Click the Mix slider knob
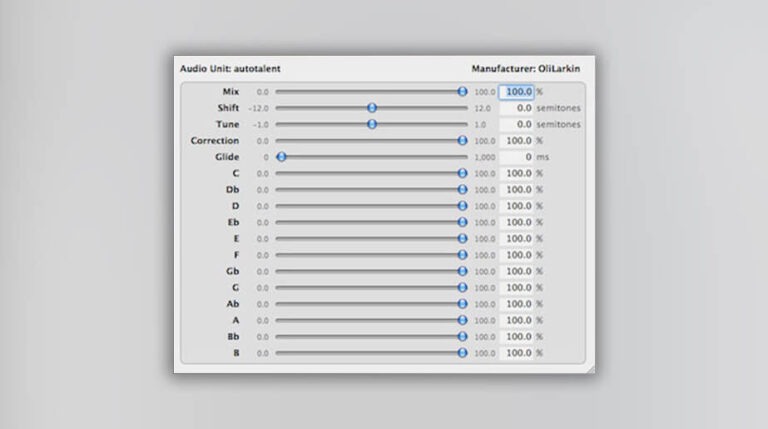The height and width of the screenshot is (429, 768). tap(462, 91)
